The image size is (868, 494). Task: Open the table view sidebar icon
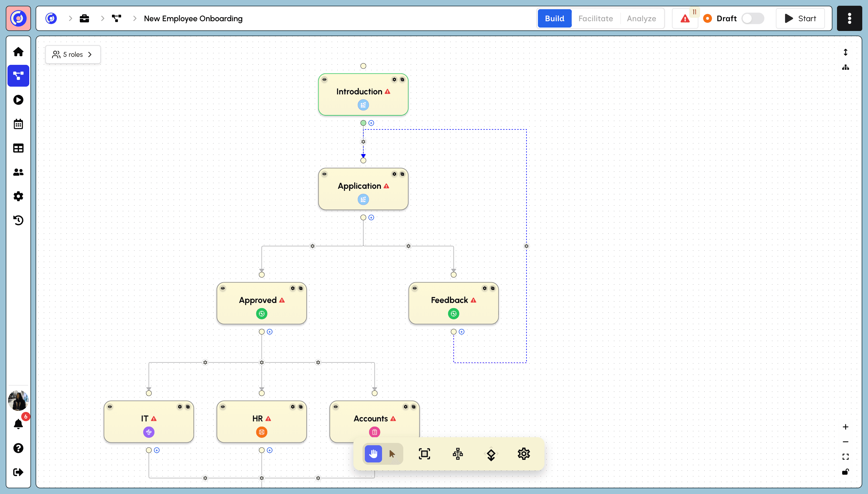coord(18,148)
